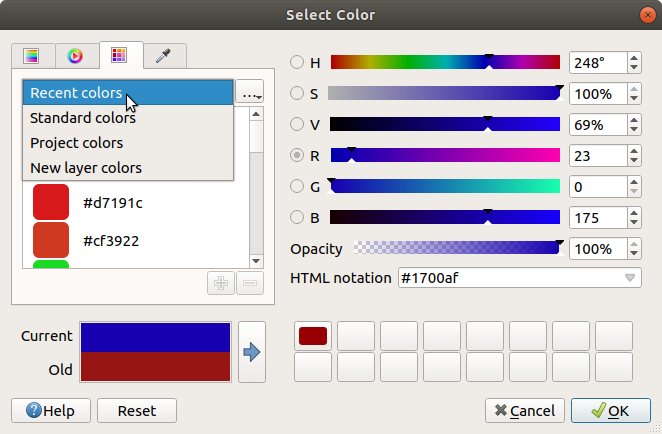662x434 pixels.
Task: Switch to the color ramp tab
Action: [x=32, y=55]
